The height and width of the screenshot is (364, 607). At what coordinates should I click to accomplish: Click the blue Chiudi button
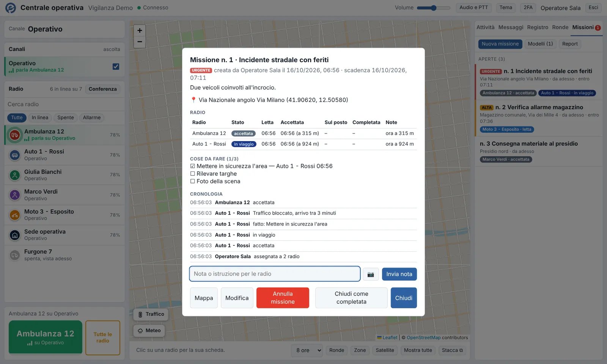(404, 298)
